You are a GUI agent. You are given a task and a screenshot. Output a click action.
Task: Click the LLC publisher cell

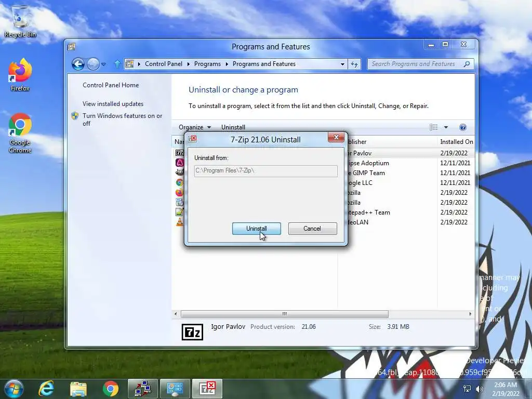(x=360, y=183)
